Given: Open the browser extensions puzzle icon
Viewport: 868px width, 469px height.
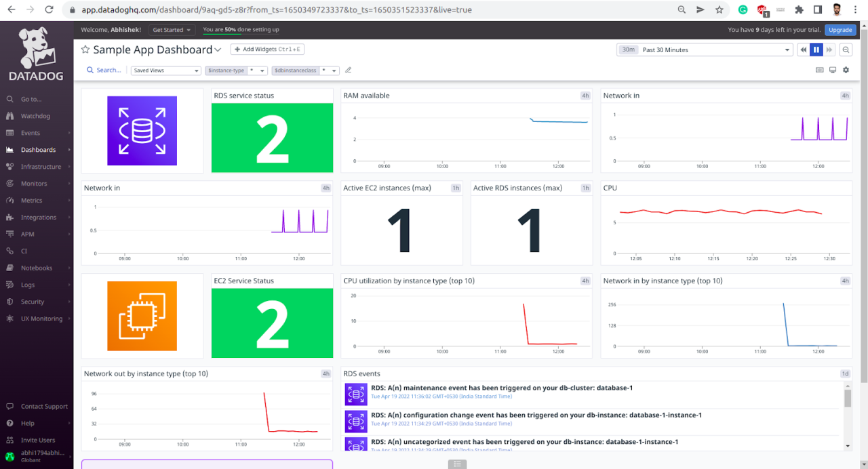Looking at the screenshot, I should (x=799, y=10).
